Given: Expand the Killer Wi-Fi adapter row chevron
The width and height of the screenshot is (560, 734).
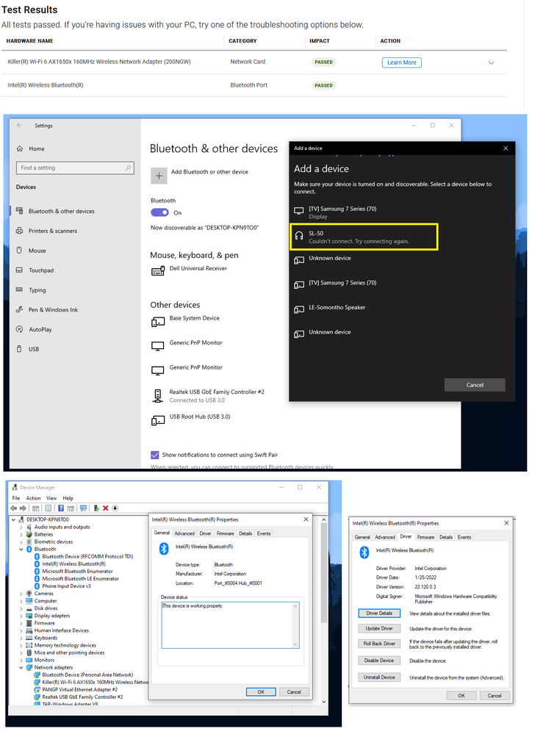Looking at the screenshot, I should [491, 63].
